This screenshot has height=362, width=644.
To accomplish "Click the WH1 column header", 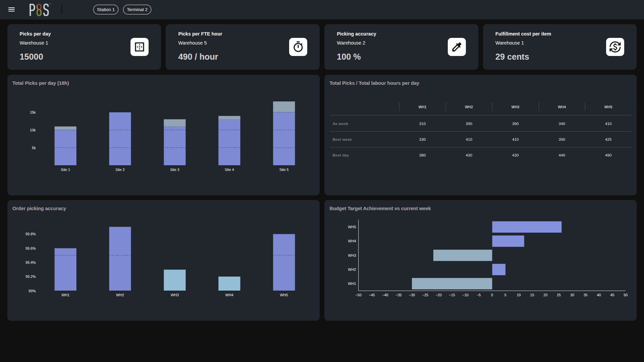I will pyautogui.click(x=422, y=107).
